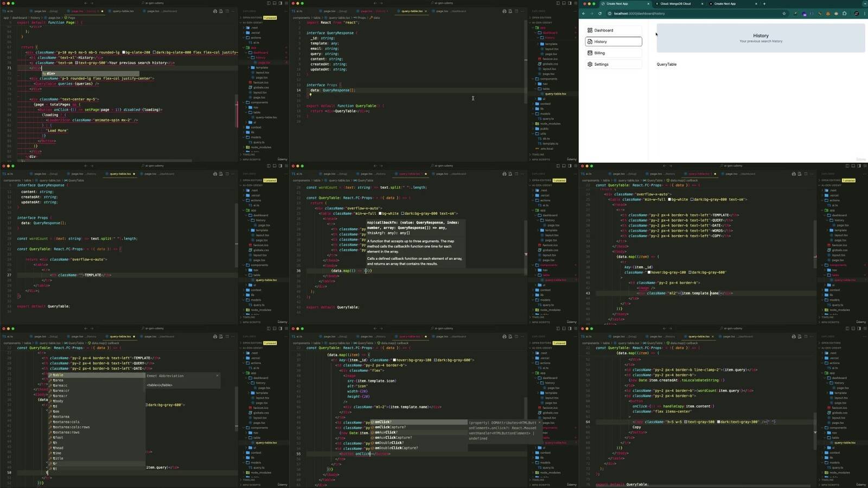
Task: Click hover:bg-gray-100 swatch in the line 43 editor
Action: (649, 272)
